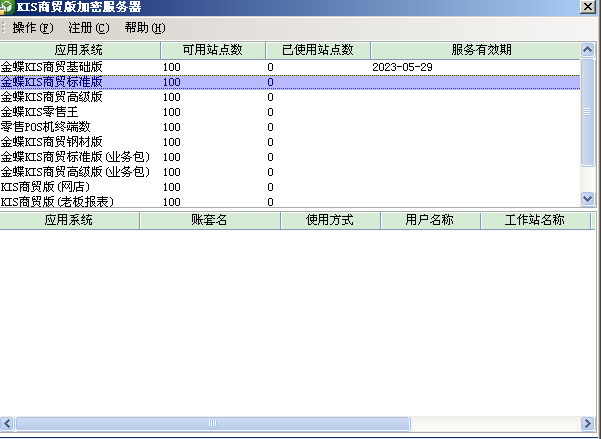Select the 零售POS机终端数 row
This screenshot has height=439, width=601.
pos(290,127)
